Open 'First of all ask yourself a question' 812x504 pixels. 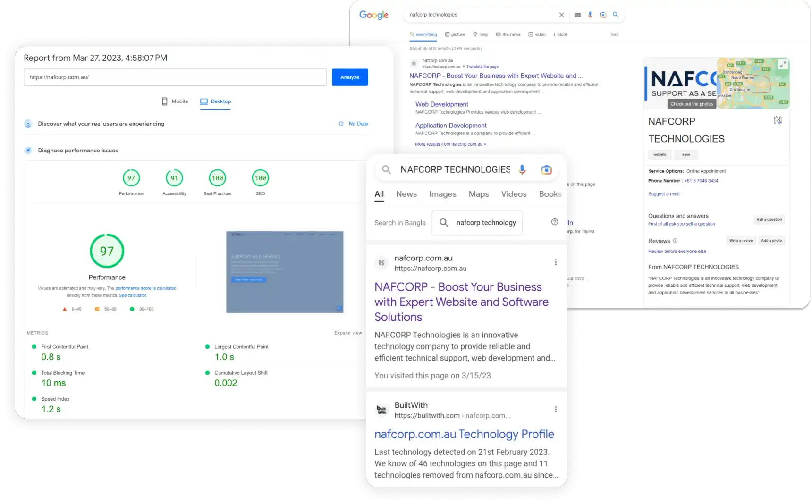pos(681,224)
